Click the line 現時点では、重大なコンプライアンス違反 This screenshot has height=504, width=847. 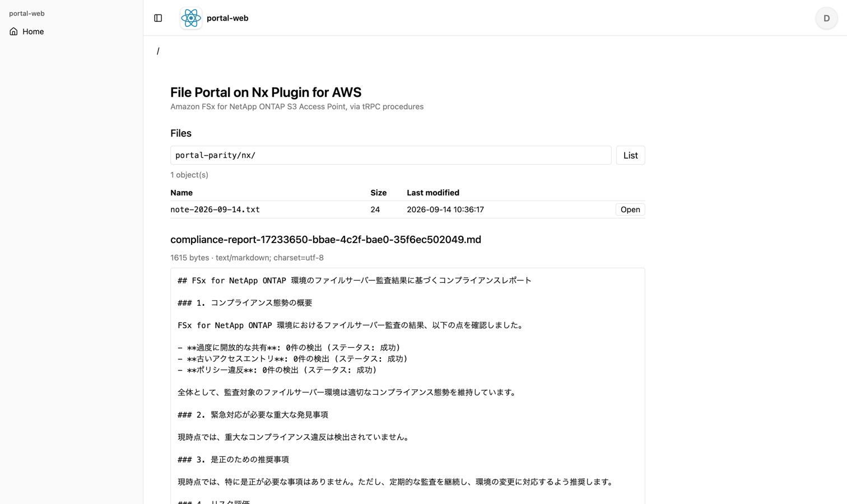[295, 437]
